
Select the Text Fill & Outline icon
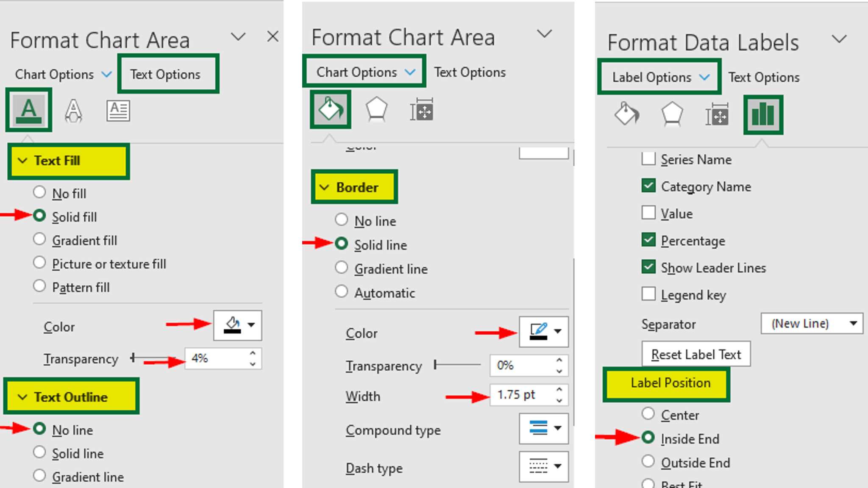pyautogui.click(x=28, y=110)
